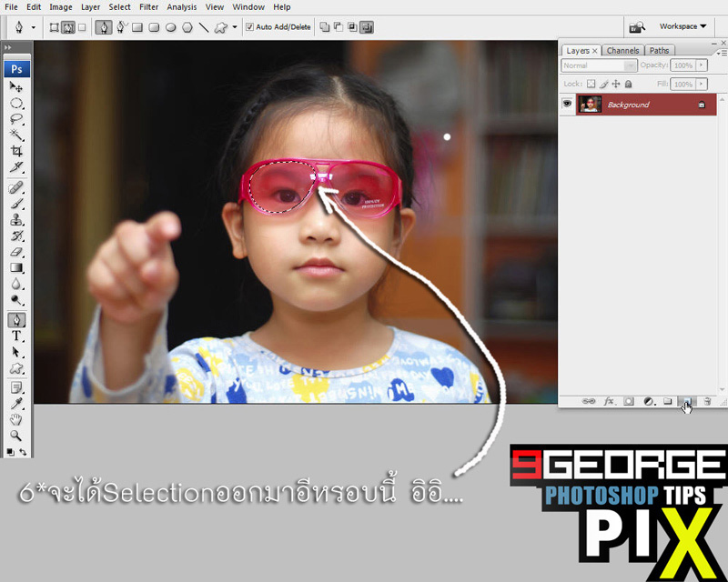Select the Crop tool
The height and width of the screenshot is (582, 728).
pyautogui.click(x=16, y=151)
